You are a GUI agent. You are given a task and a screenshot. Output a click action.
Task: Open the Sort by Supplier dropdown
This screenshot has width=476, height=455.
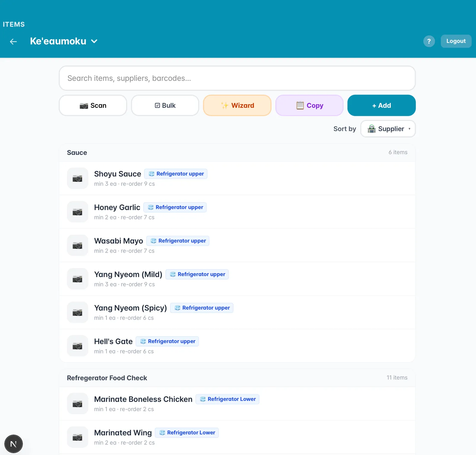pos(388,129)
